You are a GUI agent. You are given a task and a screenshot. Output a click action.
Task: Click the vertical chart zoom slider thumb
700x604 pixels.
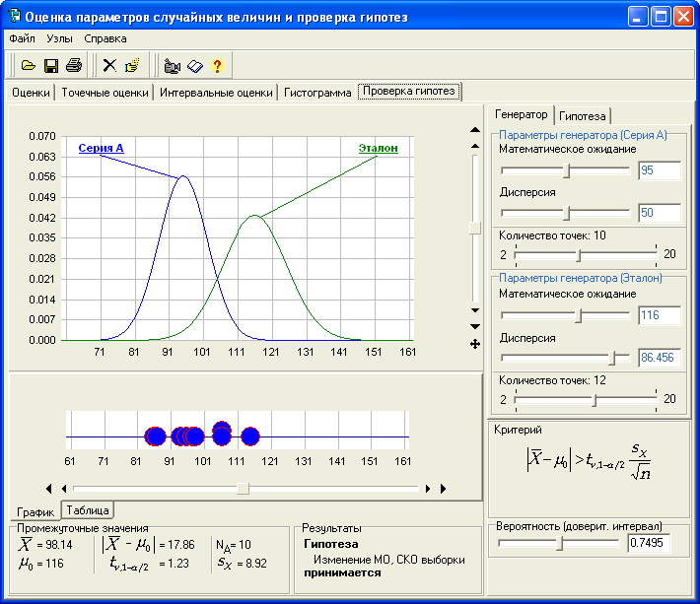[x=475, y=228]
